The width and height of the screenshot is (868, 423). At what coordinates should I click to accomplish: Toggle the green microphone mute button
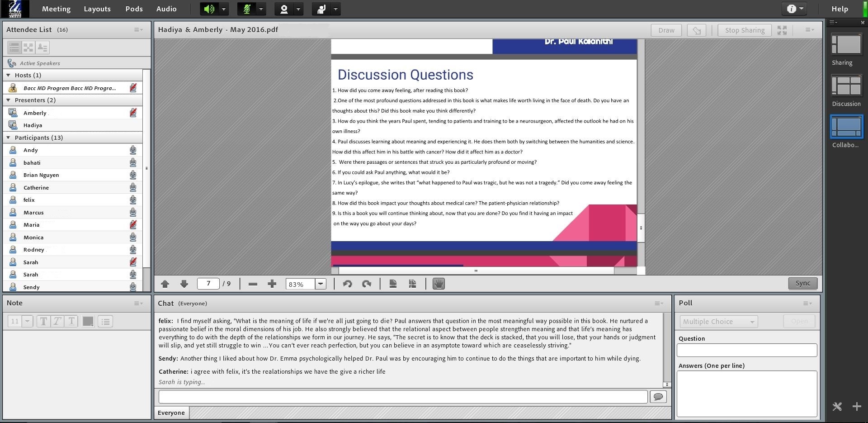click(x=247, y=9)
